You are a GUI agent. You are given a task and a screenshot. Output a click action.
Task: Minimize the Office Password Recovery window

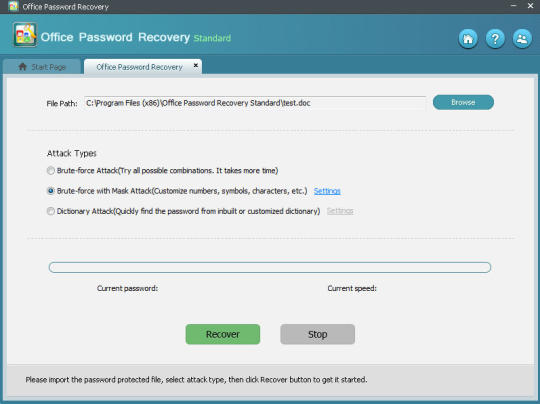coord(513,6)
